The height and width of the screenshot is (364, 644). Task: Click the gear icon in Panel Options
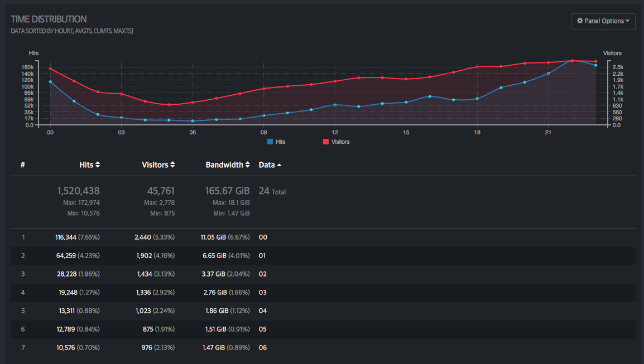pyautogui.click(x=580, y=21)
